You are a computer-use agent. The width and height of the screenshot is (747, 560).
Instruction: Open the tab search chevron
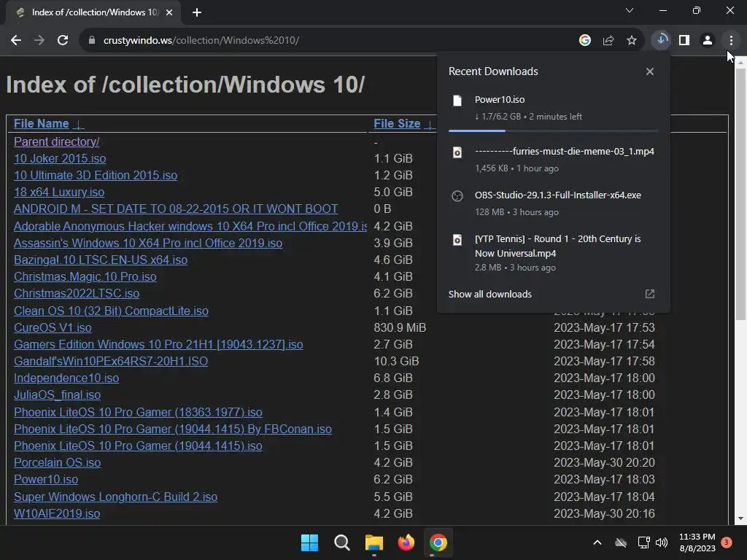click(x=630, y=10)
